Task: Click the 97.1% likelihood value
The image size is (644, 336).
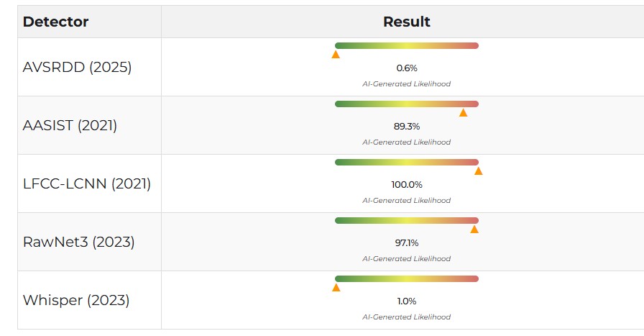Action: click(406, 242)
